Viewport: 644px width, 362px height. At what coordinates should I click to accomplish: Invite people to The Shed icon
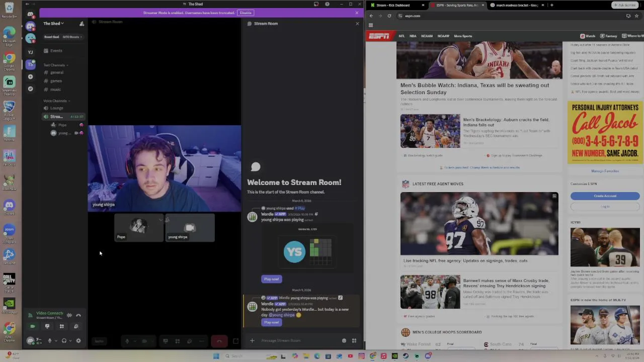tap(82, 24)
